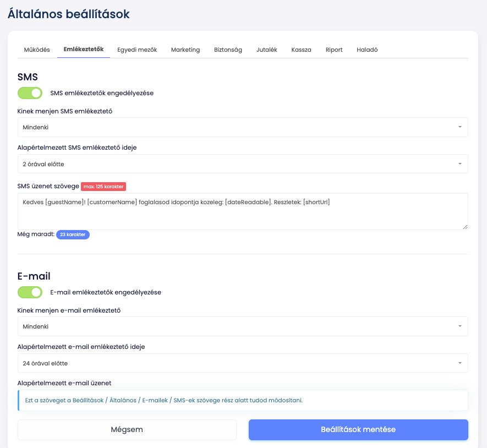
Task: Click the Mégsem button
Action: point(127,430)
